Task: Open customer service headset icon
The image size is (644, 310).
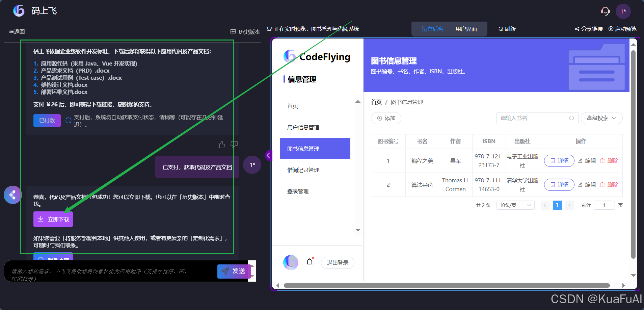Action: 605,11
